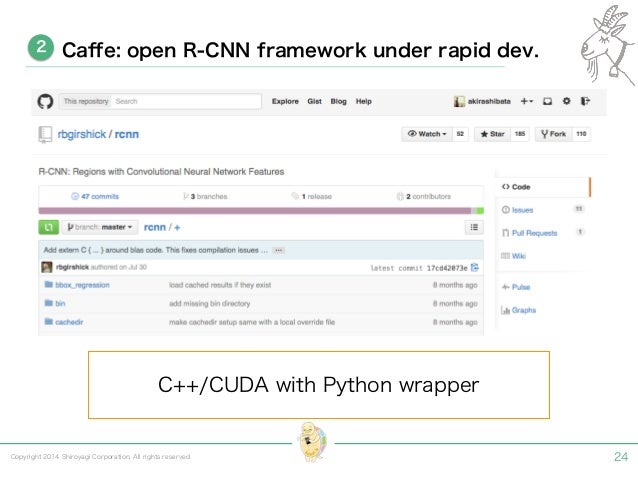638x479 pixels.
Task: Open the rcnn repository title link
Action: (127, 134)
